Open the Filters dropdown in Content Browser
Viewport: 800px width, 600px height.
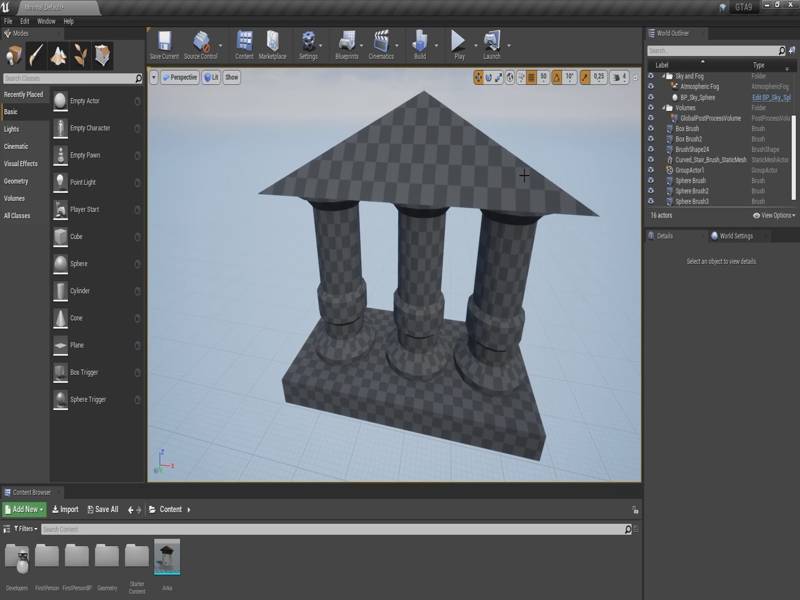pyautogui.click(x=24, y=528)
